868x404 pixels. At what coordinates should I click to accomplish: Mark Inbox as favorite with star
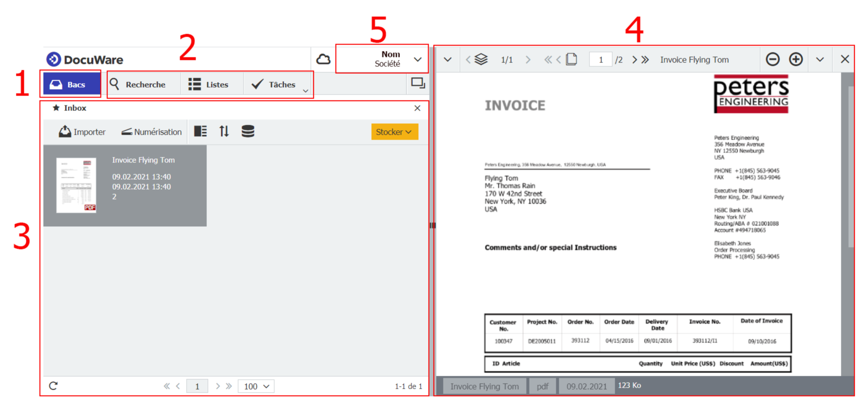pyautogui.click(x=56, y=107)
